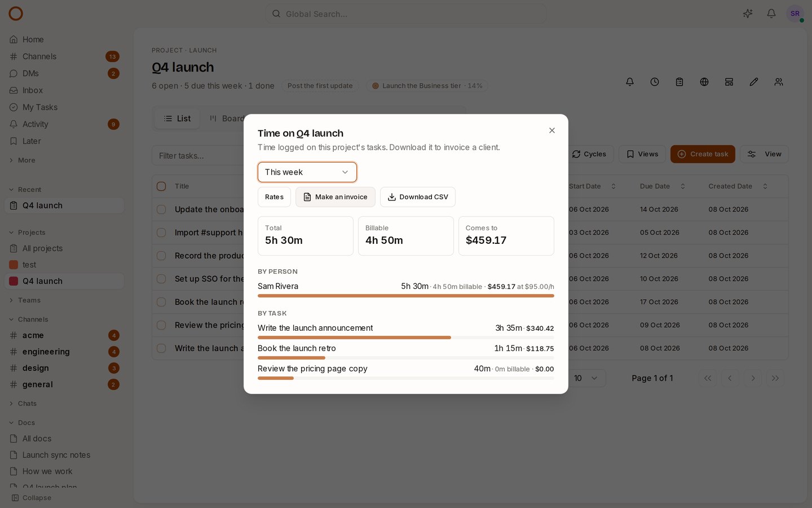
Task: Click the globe icon in the project header
Action: 704,82
